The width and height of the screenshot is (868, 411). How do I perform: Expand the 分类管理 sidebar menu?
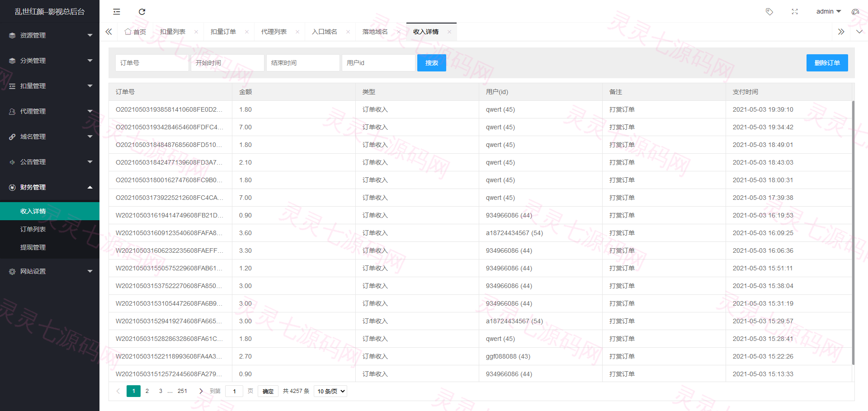[x=50, y=61]
